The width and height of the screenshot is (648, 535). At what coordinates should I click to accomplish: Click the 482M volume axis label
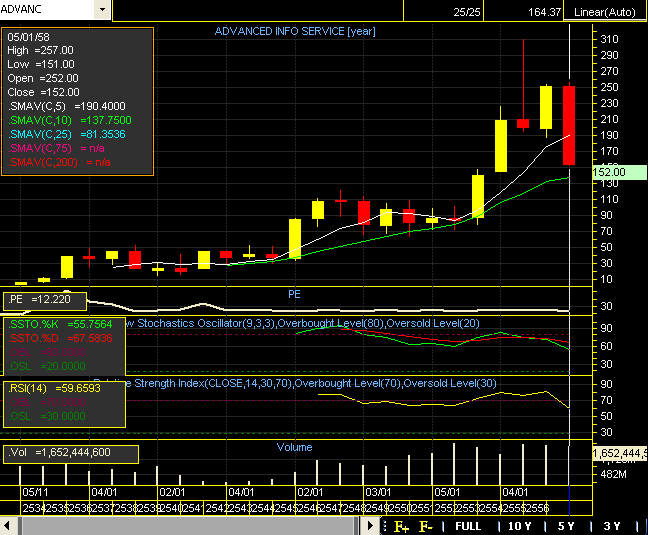tap(614, 474)
